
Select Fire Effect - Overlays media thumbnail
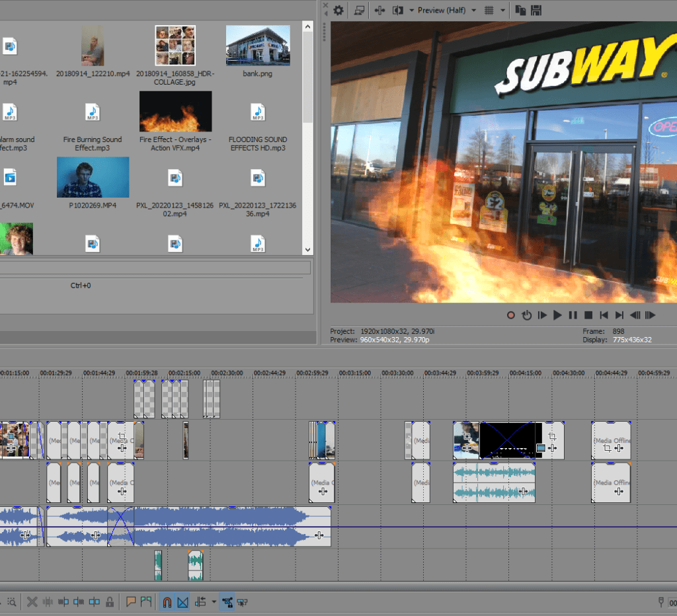175,111
